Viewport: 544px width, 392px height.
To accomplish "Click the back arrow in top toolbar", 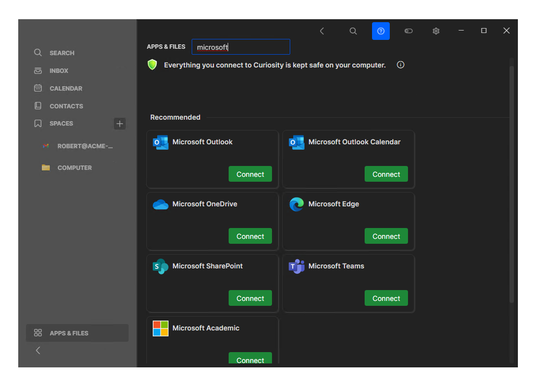I will point(322,31).
